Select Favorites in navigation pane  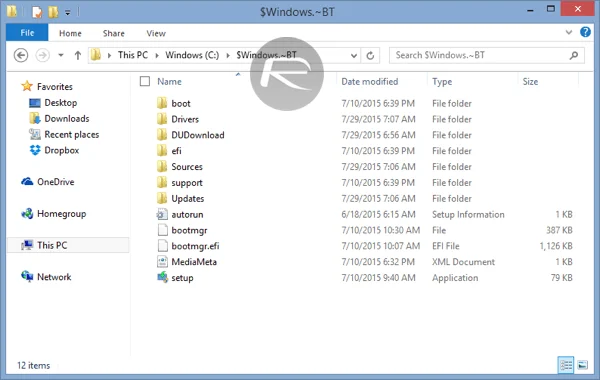[x=55, y=87]
